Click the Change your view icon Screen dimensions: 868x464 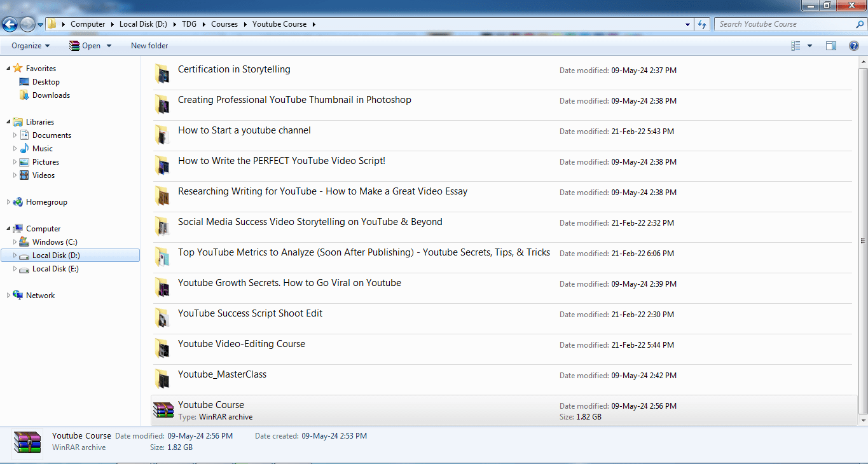[796, 46]
